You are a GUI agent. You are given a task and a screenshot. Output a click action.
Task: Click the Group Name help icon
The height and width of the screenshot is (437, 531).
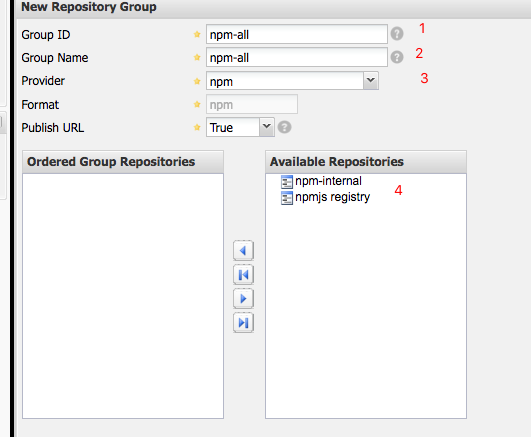pyautogui.click(x=397, y=57)
